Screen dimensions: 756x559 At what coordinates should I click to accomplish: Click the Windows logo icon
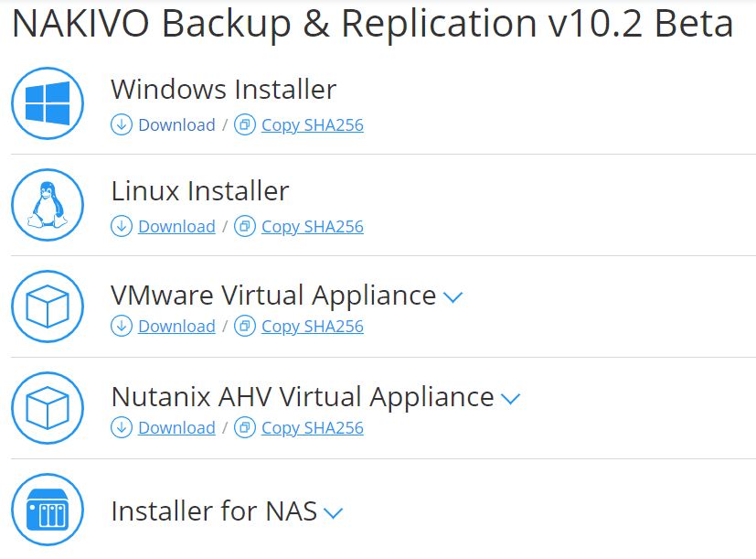(x=48, y=103)
